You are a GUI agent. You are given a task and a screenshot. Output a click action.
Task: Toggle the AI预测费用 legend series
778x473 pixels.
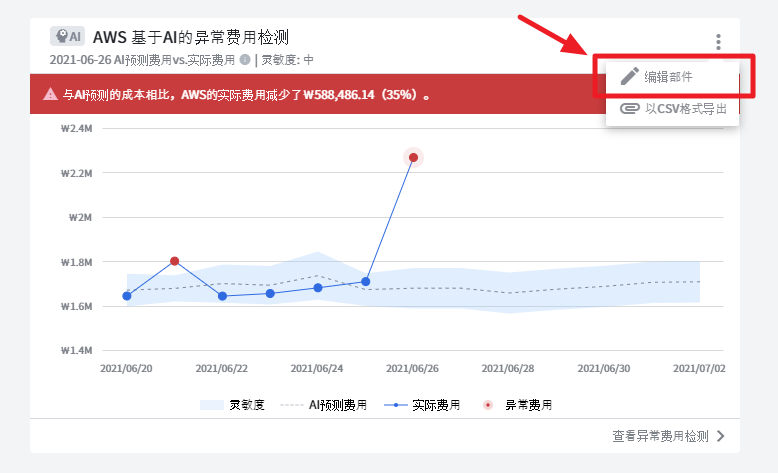[x=323, y=405]
